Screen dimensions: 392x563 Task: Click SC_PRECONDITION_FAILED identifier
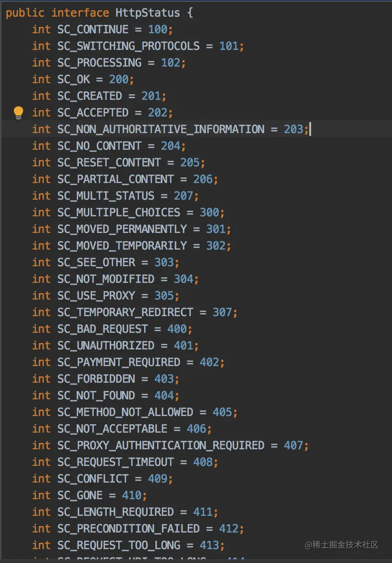pos(129,529)
